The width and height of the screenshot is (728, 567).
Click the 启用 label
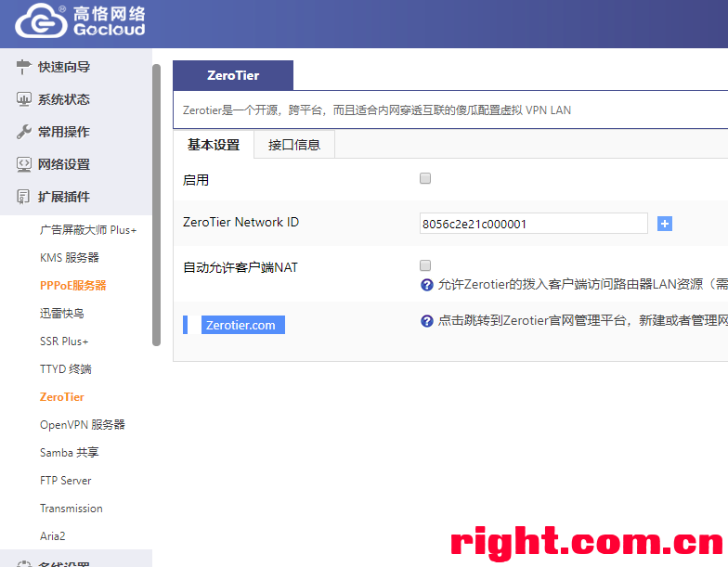(195, 180)
